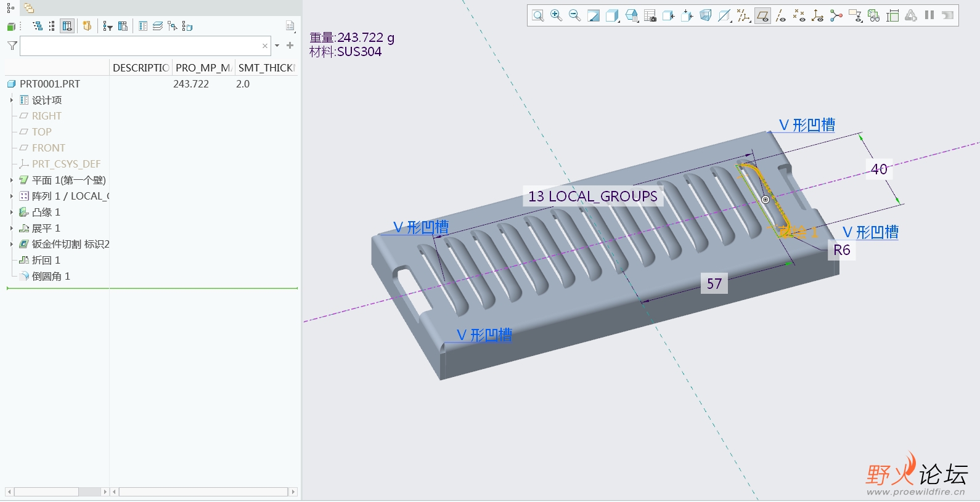Open the model tree settings menu
980x502 pixels.
pyautogui.click(x=290, y=26)
